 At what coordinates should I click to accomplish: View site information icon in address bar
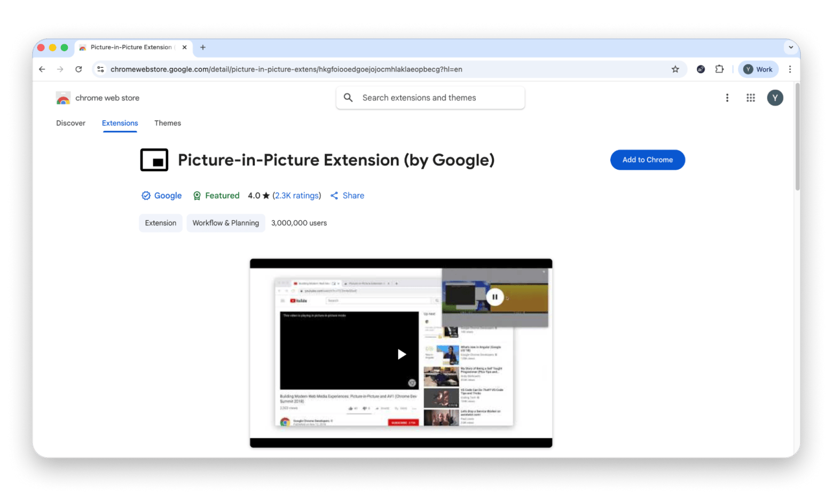coord(100,69)
